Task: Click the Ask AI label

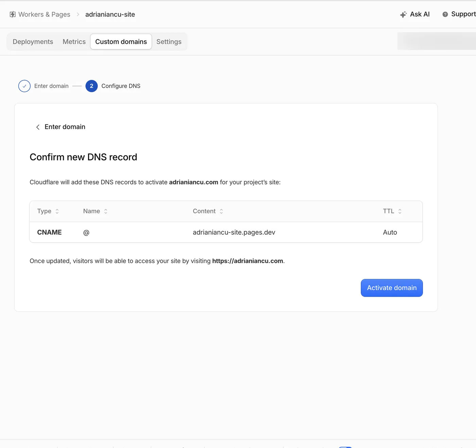Action: (x=420, y=14)
